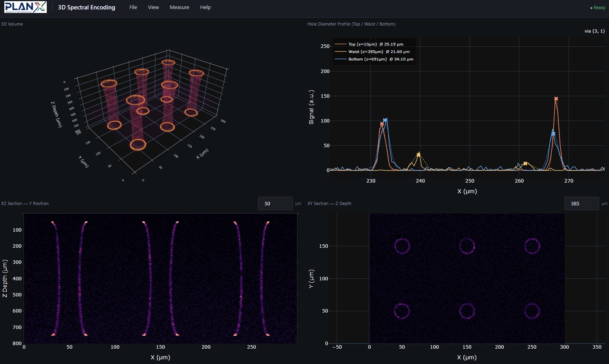The image size is (609, 364).
Task: Click the yellow peak marker near 261 µm
Action: point(525,163)
